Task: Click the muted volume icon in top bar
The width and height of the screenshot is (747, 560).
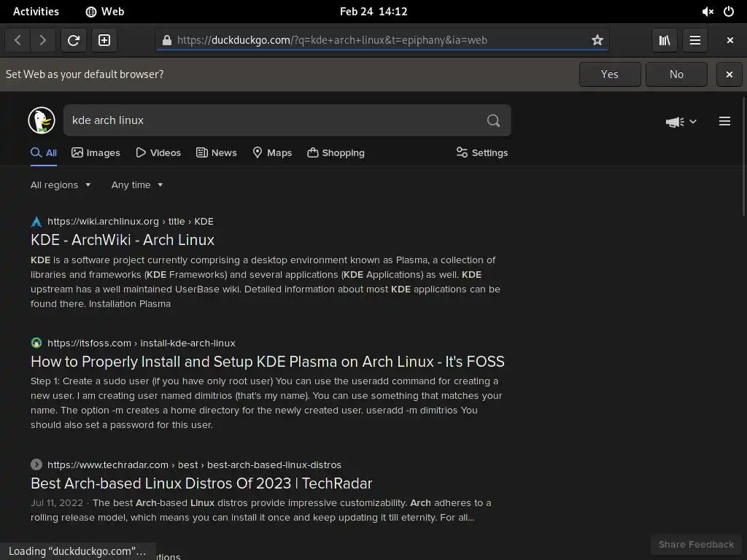Action: [x=708, y=12]
